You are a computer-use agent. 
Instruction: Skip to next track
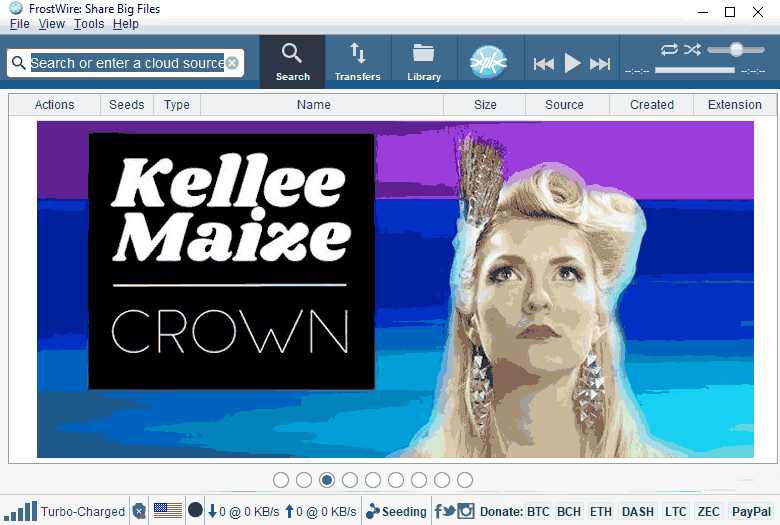pos(600,64)
